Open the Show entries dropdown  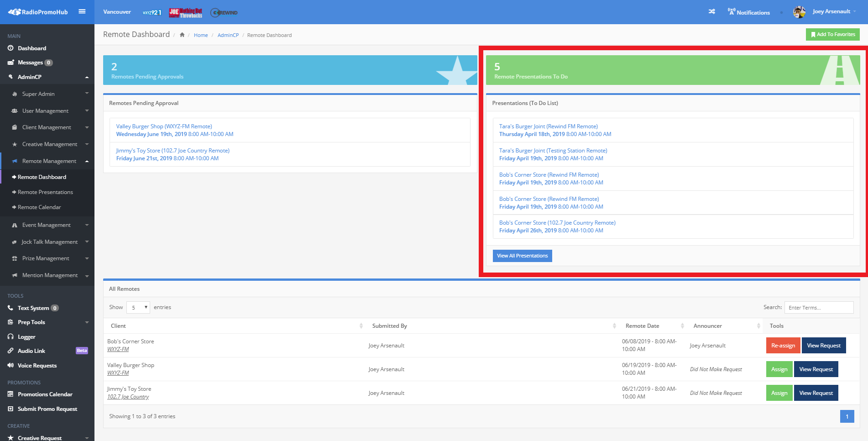[138, 308]
